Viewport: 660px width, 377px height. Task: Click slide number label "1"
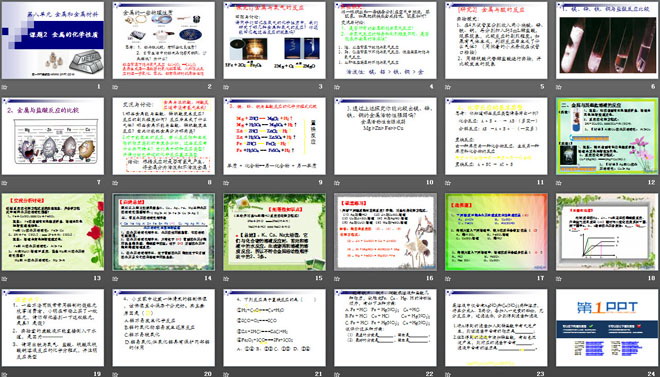(99, 87)
